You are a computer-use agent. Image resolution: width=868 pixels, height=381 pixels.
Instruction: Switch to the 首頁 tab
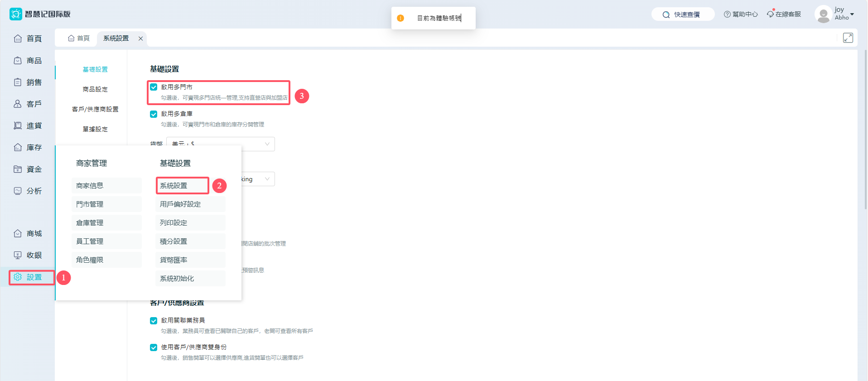79,38
